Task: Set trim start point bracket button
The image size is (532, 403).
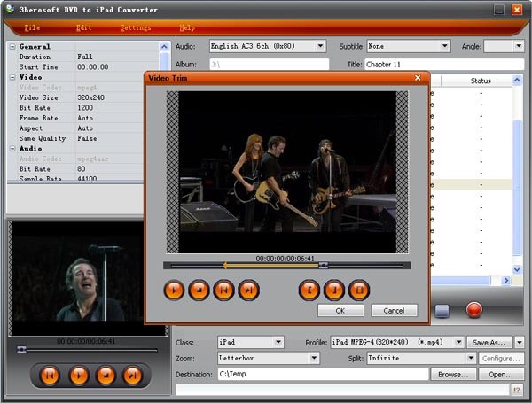Action: point(309,291)
